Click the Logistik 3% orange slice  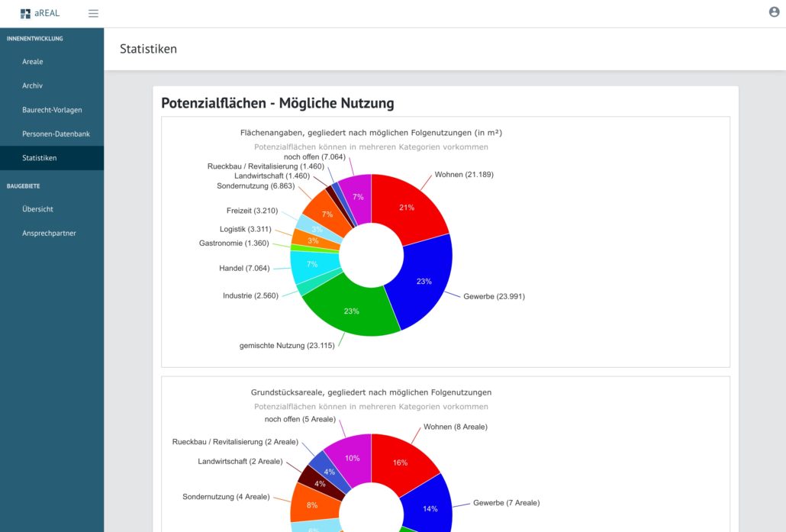[314, 240]
